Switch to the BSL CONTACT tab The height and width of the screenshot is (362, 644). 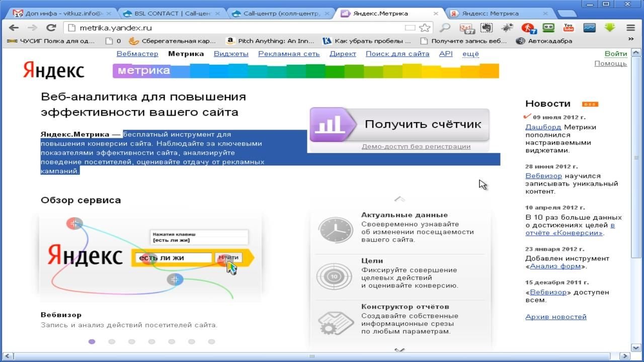pyautogui.click(x=171, y=13)
